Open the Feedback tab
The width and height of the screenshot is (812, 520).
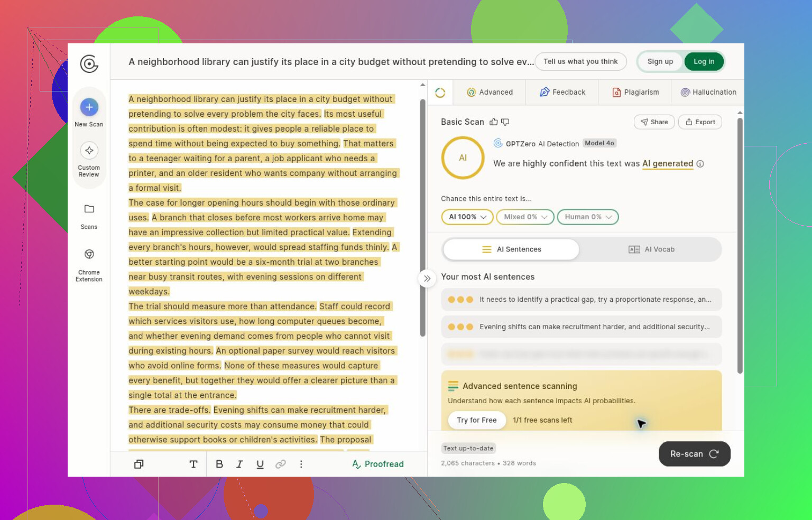click(x=562, y=92)
